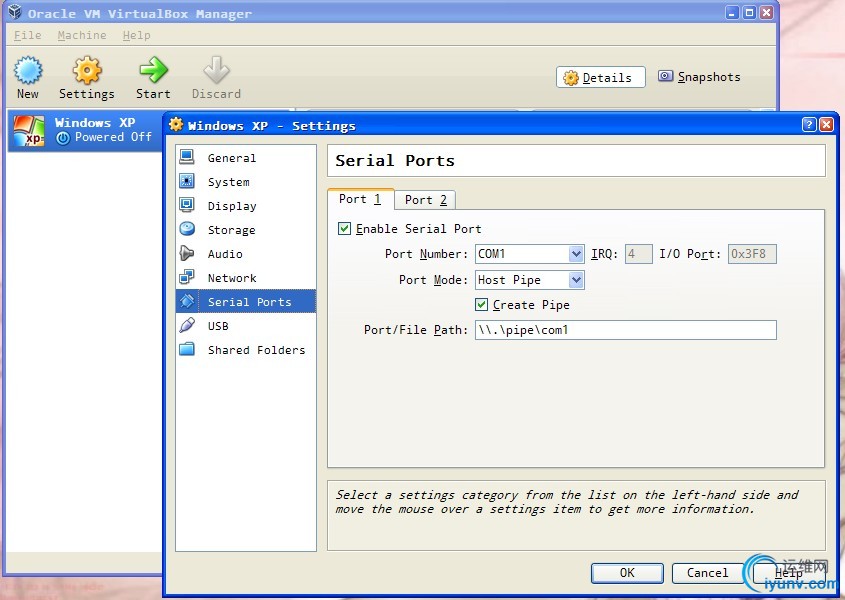The height and width of the screenshot is (600, 845).
Task: Start the VM with green arrow icon
Action: (x=153, y=71)
